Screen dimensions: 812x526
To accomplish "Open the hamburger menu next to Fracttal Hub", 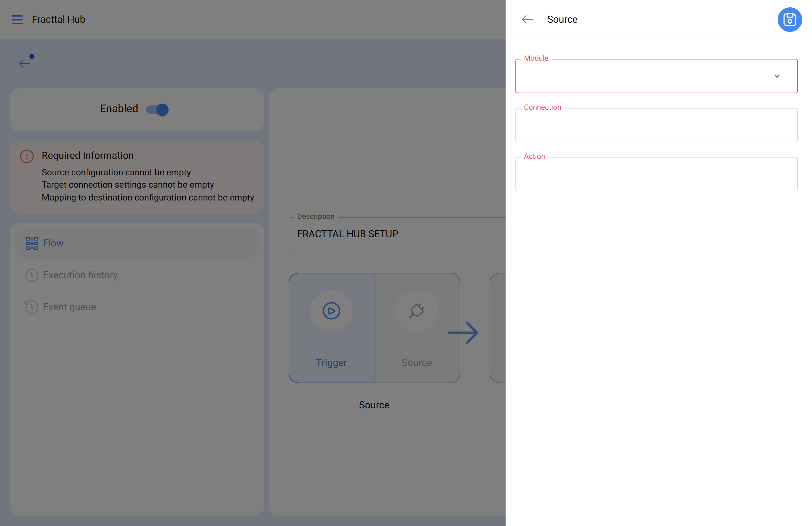I will [x=17, y=19].
